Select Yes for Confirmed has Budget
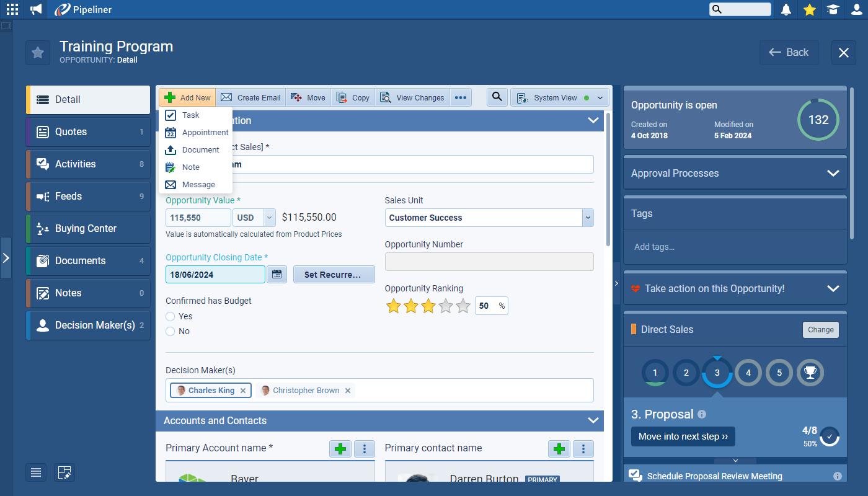 pos(170,316)
